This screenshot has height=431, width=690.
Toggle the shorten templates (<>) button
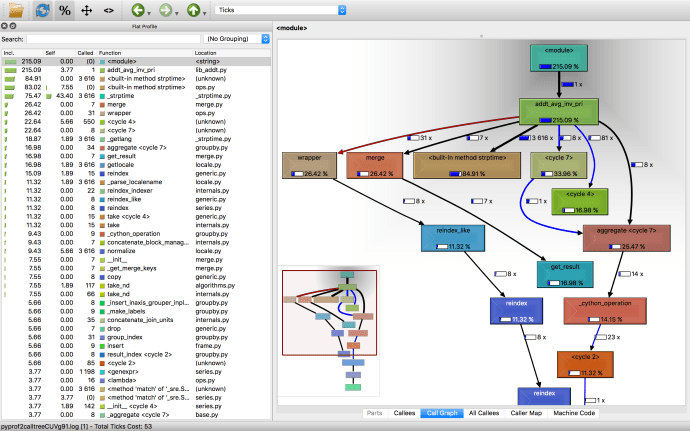click(x=109, y=10)
